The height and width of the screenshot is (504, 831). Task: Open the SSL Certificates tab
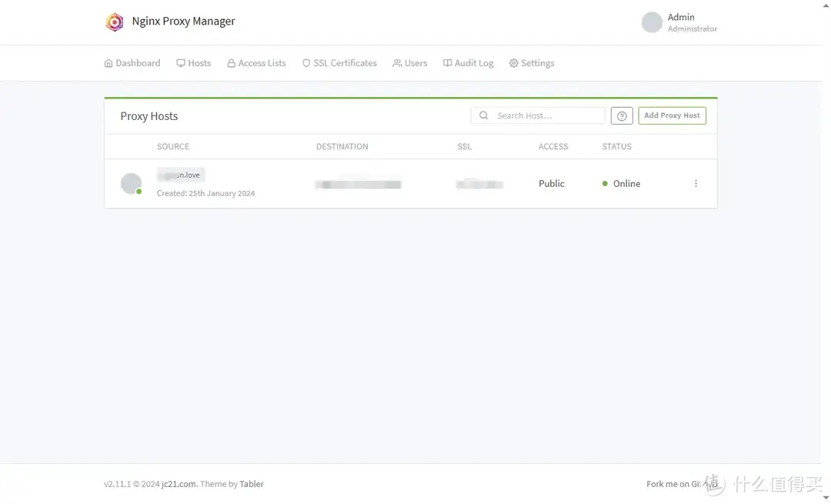coord(339,63)
